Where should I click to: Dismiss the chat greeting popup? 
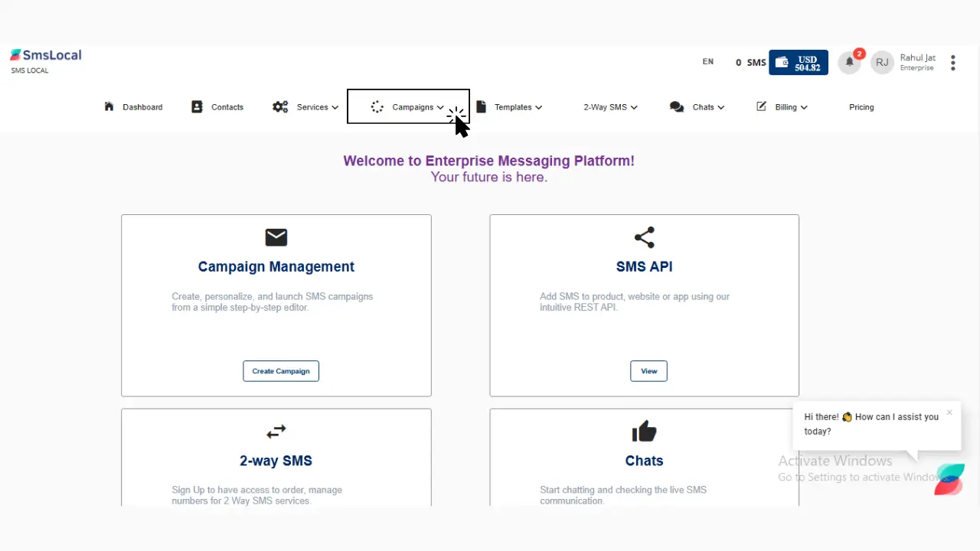tap(949, 412)
